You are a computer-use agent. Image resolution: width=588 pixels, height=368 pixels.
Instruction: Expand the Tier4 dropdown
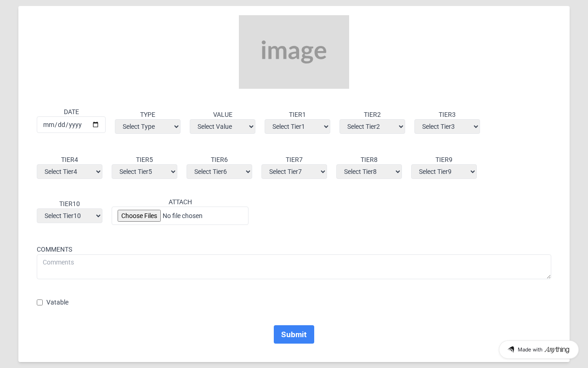click(69, 172)
